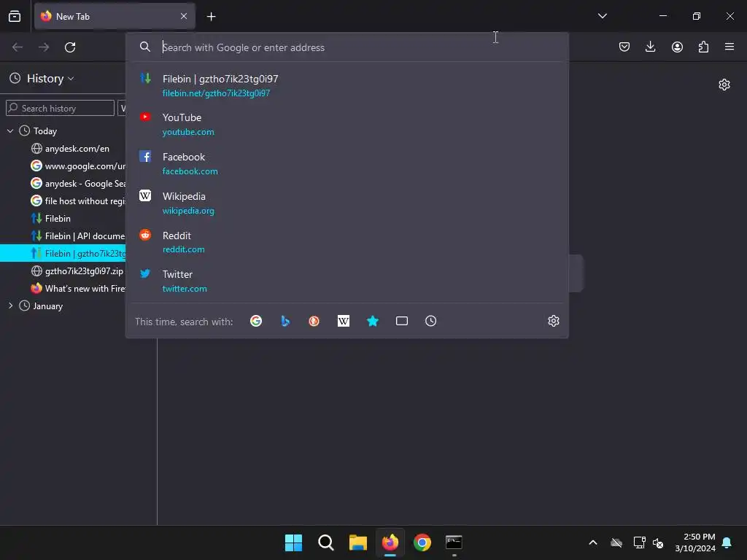Open File Explorer from the taskbar
The width and height of the screenshot is (747, 560).
(357, 542)
